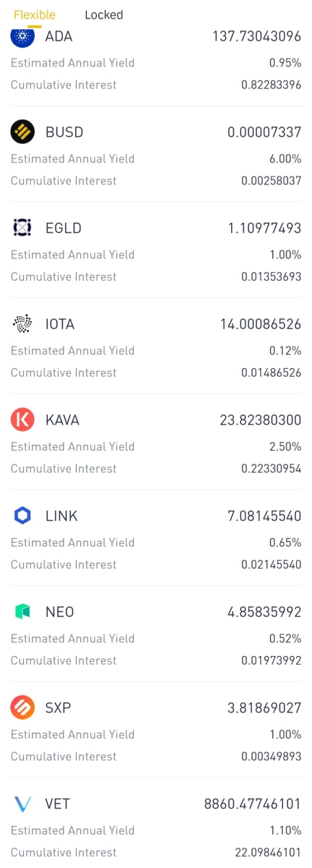The height and width of the screenshot is (868, 312).
Task: Tap the orange SXP coin icon
Action: 22,707
